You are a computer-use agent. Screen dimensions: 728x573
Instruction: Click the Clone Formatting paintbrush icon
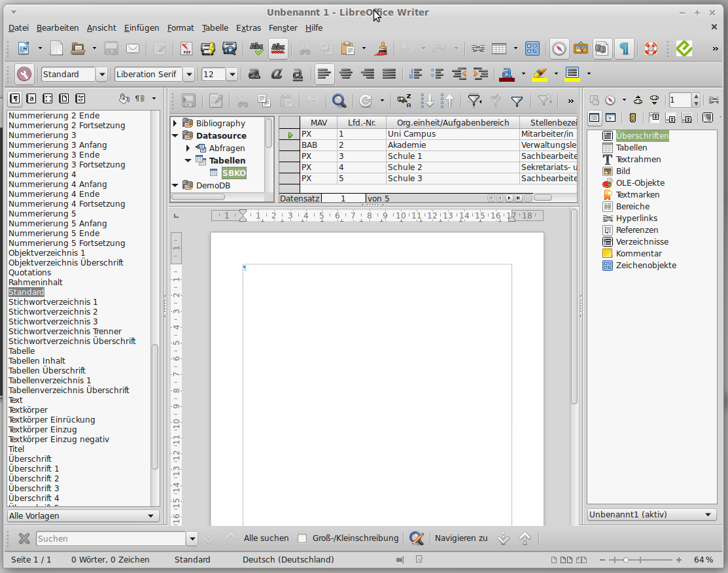pyautogui.click(x=383, y=48)
